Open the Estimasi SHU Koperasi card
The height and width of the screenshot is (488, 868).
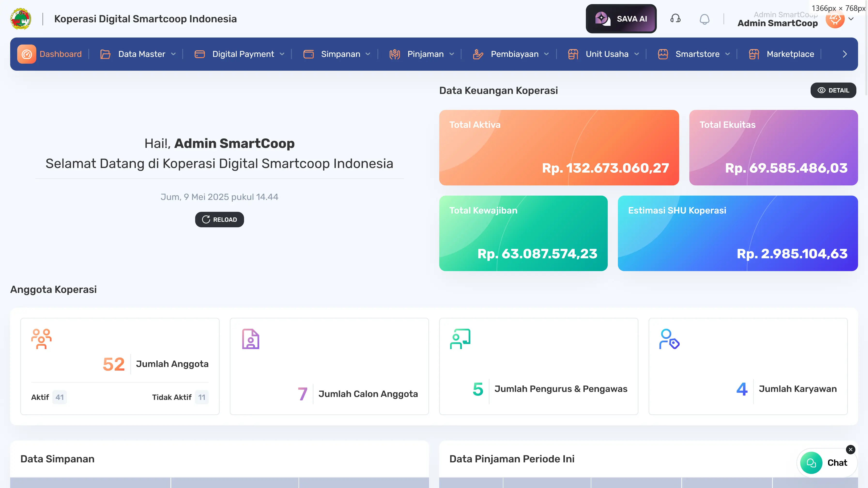(738, 233)
